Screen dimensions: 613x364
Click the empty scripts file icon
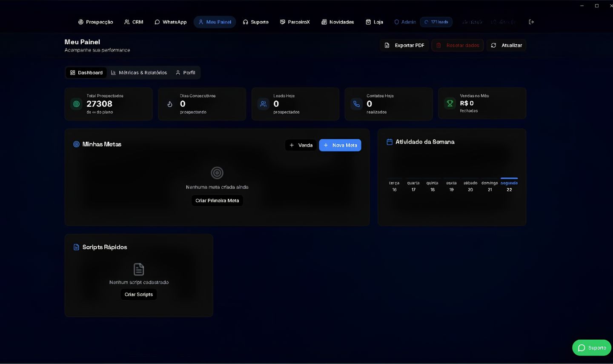tap(139, 269)
